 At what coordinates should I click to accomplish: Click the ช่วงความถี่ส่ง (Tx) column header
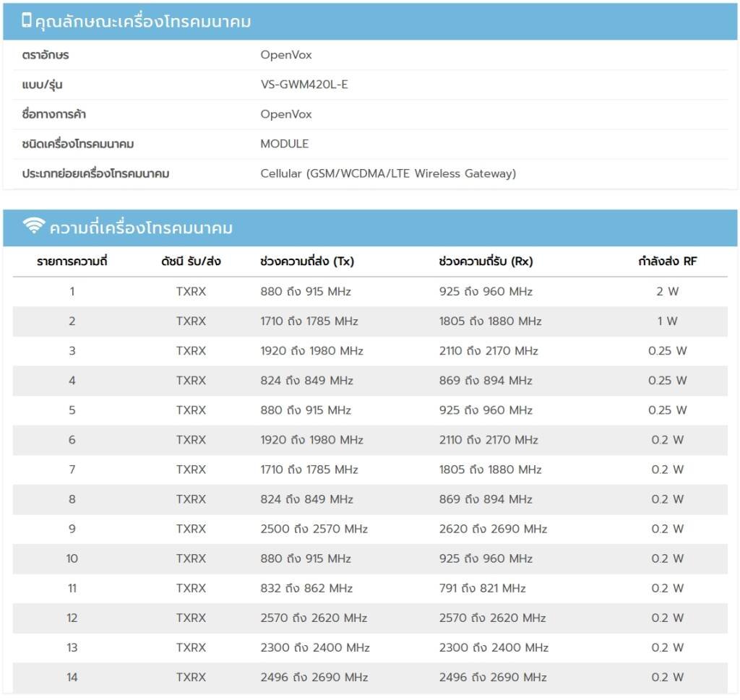(x=307, y=262)
